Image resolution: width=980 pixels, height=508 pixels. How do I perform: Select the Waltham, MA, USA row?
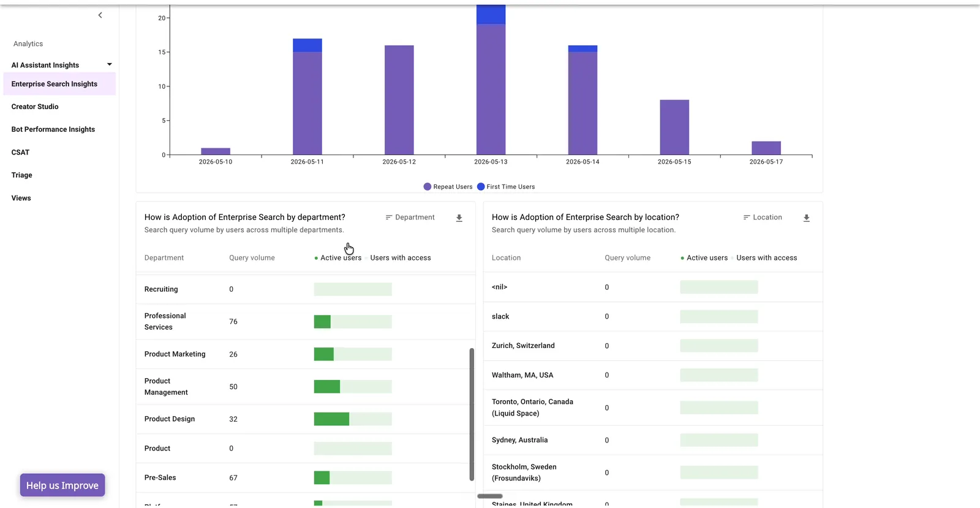coord(653,375)
